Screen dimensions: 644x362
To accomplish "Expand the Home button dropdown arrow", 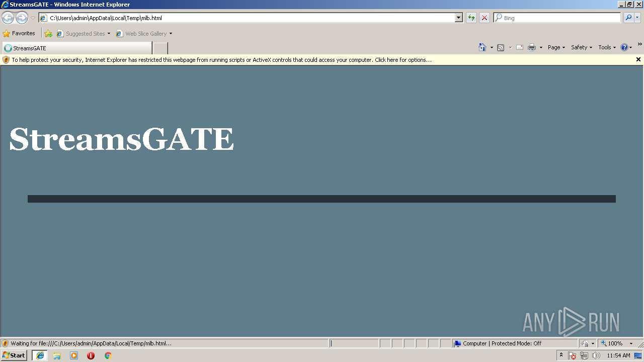I will 492,47.
